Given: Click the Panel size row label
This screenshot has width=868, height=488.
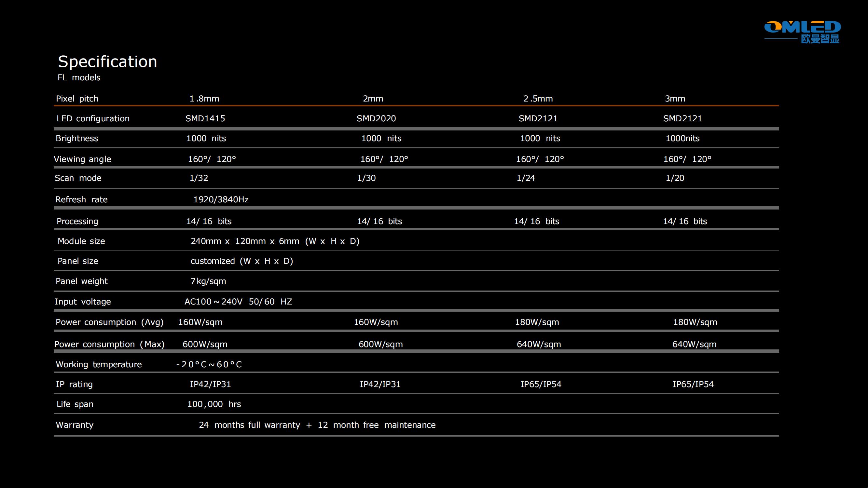Looking at the screenshot, I should [78, 261].
